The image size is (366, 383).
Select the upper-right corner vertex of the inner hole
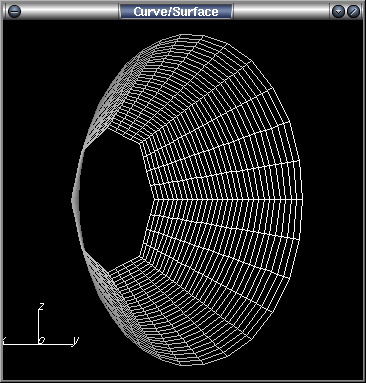point(140,144)
